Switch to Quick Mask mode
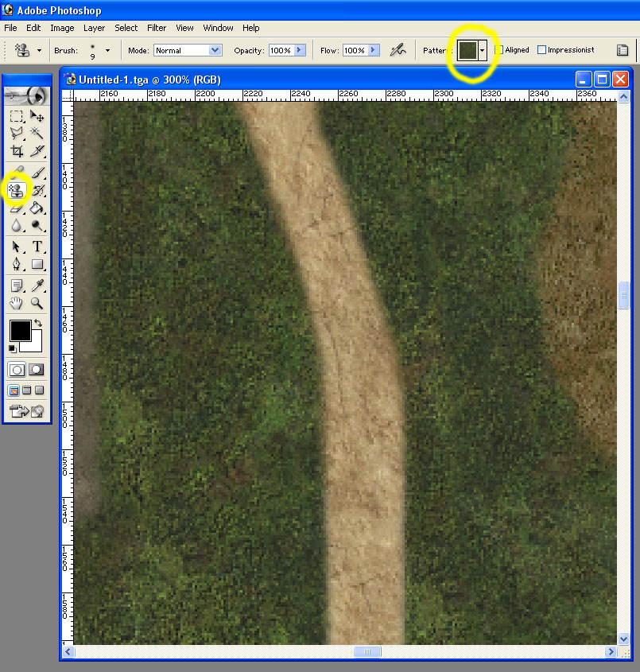Viewport: 640px width, 672px height. [x=37, y=370]
